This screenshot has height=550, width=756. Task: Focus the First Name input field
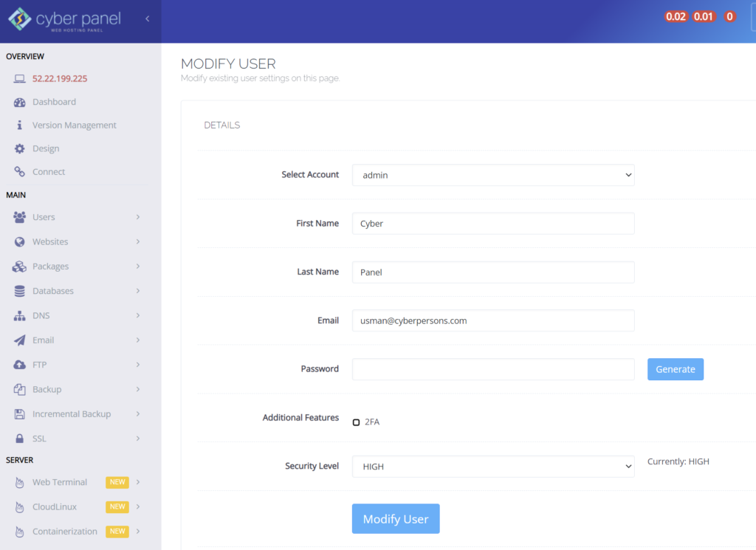click(x=493, y=224)
